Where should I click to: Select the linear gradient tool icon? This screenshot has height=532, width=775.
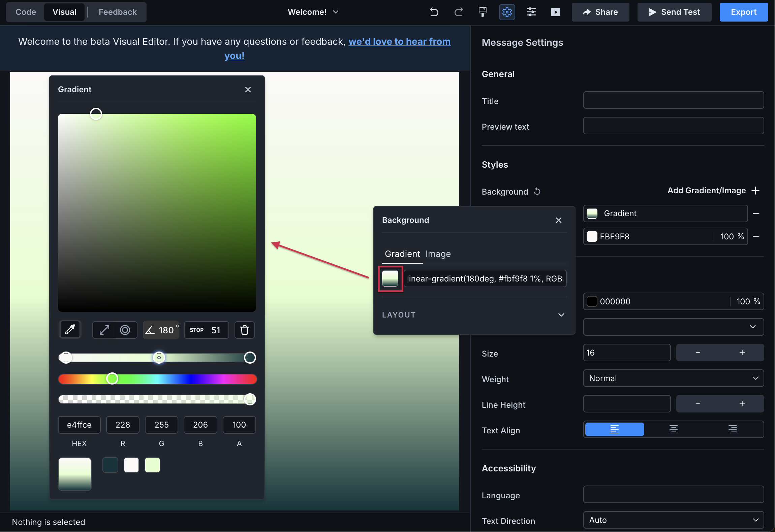pos(104,330)
